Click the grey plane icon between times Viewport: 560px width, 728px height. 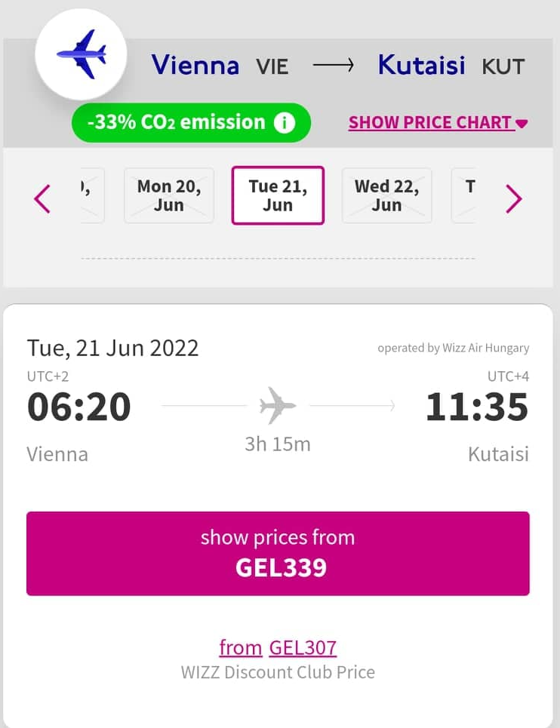[x=277, y=405]
